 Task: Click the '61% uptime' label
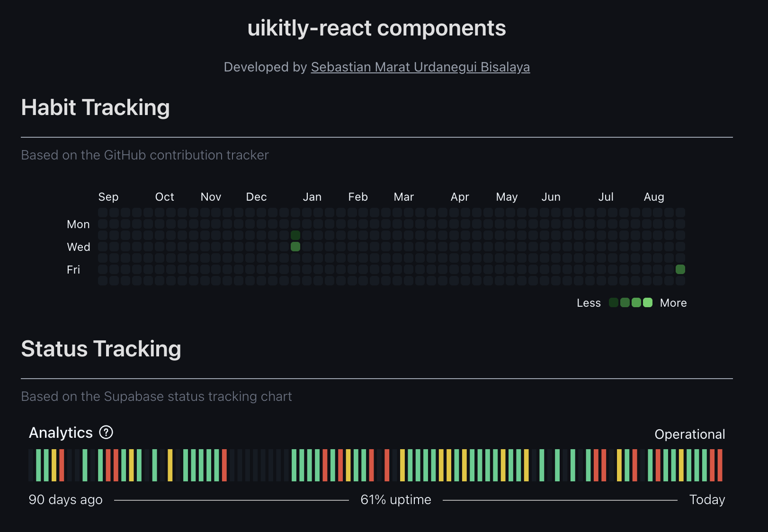[396, 500]
